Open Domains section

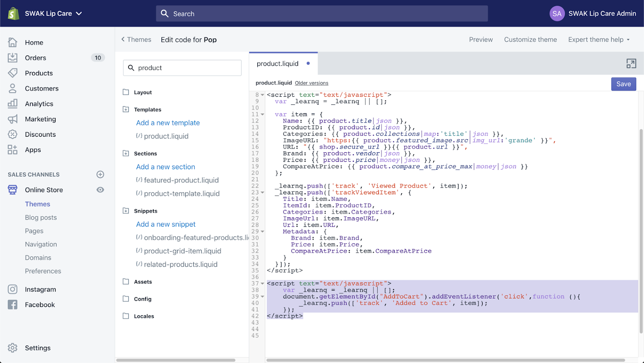[38, 258]
